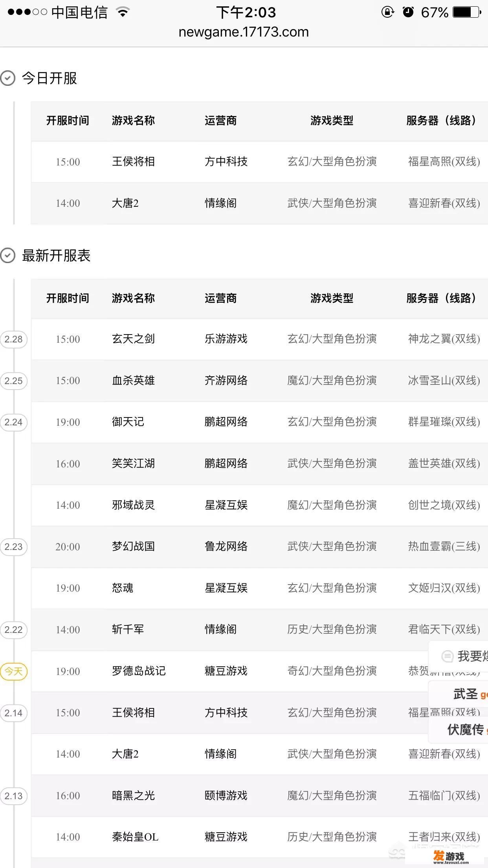This screenshot has width=488, height=868.
Task: Open 王侯将相 in the 今日开服 table
Action: 133,162
